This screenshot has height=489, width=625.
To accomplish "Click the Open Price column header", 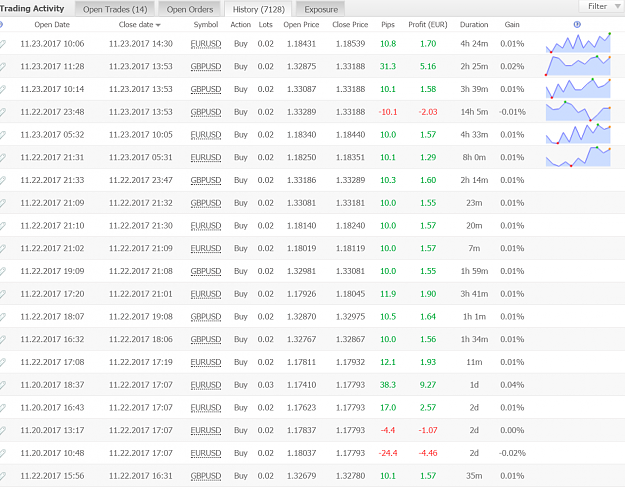I will click(x=301, y=24).
